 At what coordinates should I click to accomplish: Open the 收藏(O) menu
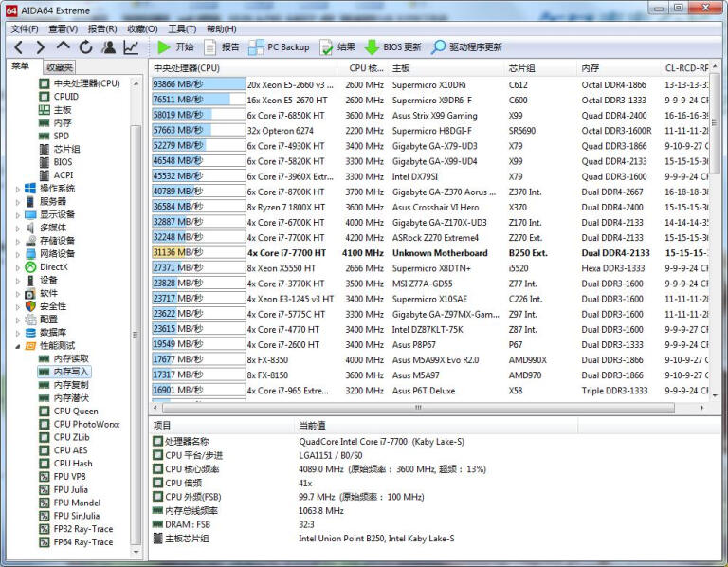142,28
